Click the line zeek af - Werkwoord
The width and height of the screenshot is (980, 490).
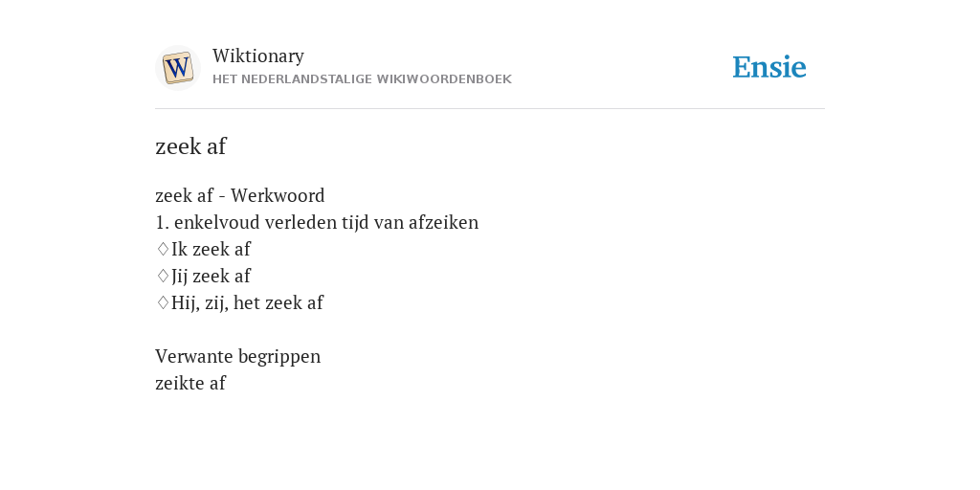240,195
